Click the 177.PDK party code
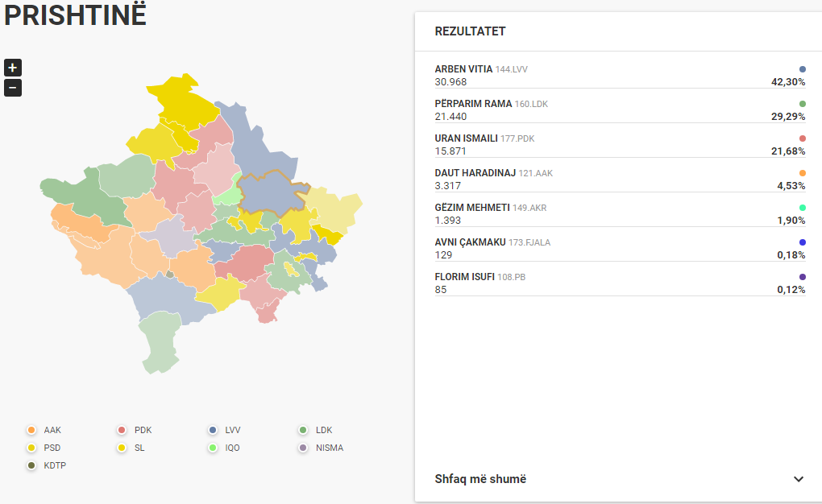This screenshot has height=504, width=822. pos(517,138)
